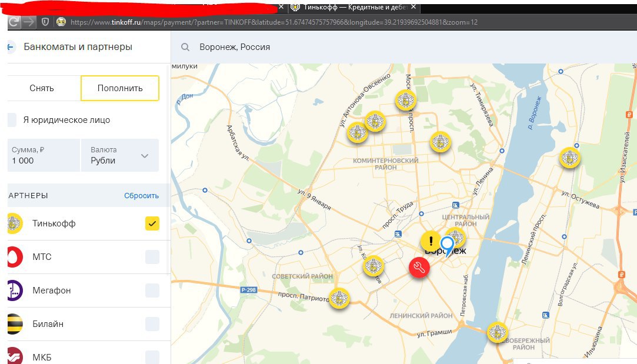The image size is (637, 364).
Task: Select Tinkoff ATM marker near ул. Остужева
Action: point(569,158)
